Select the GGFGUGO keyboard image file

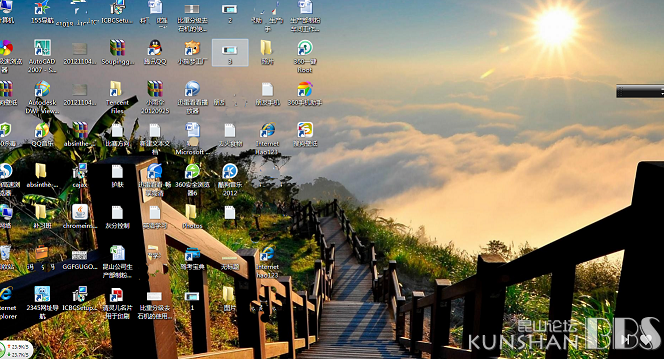pos(80,258)
